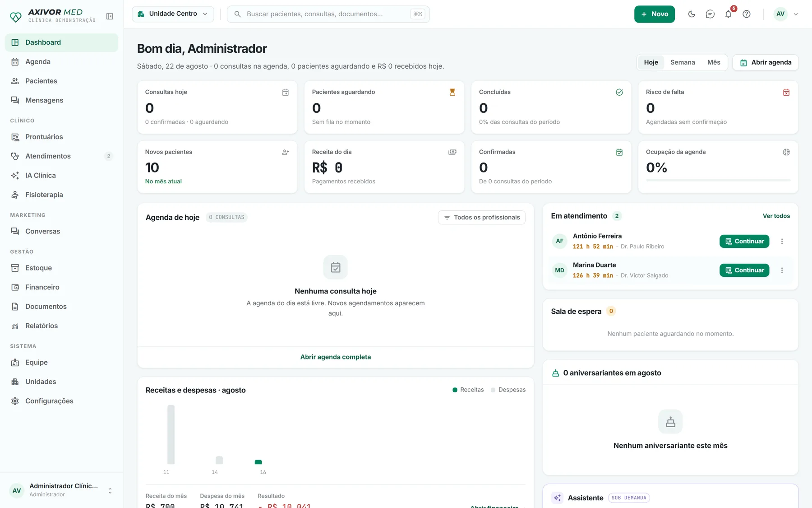Open IA Clínica in sidebar
812x508 pixels.
61,175
